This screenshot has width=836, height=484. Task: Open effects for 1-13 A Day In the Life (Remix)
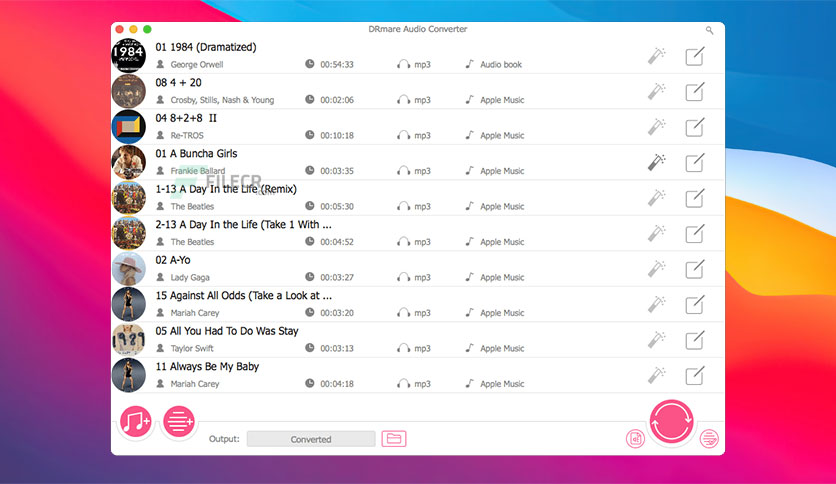click(657, 198)
